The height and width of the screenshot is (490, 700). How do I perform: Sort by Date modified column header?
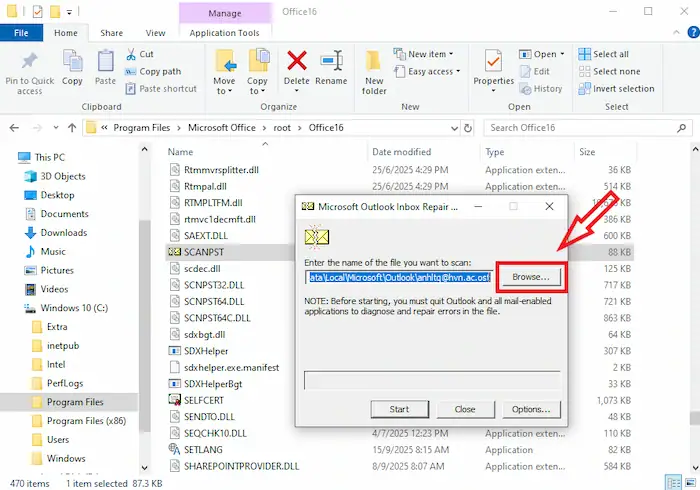click(x=401, y=152)
